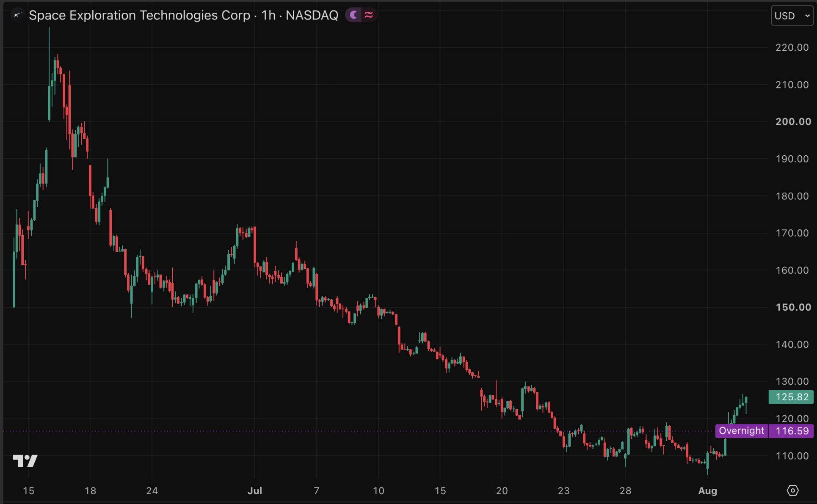Image resolution: width=817 pixels, height=504 pixels.
Task: Click the 110.00 price axis label
Action: tap(792, 456)
